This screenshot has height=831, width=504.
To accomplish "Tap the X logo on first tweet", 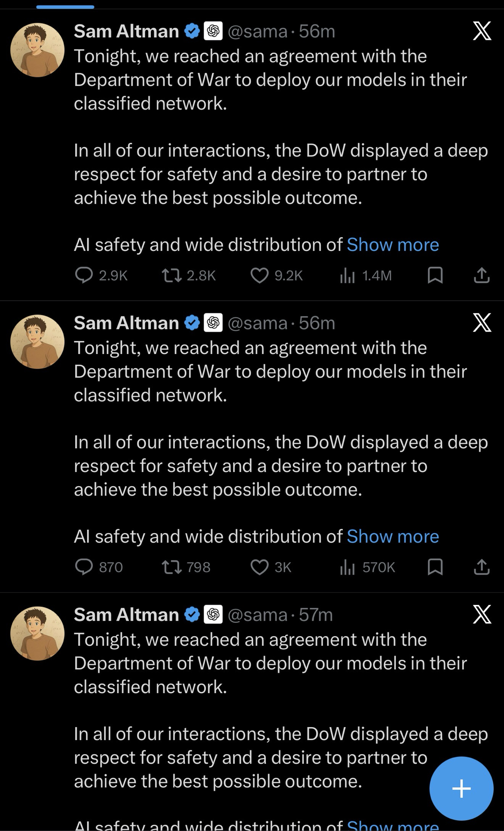I will pyautogui.click(x=482, y=31).
